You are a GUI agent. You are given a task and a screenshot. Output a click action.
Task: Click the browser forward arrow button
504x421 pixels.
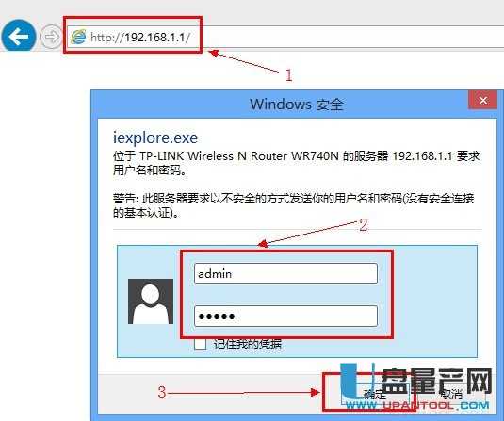point(51,37)
